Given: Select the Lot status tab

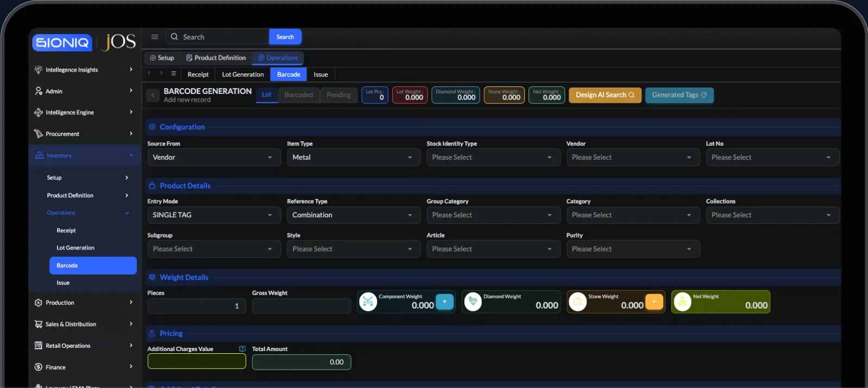Looking at the screenshot, I should (267, 95).
